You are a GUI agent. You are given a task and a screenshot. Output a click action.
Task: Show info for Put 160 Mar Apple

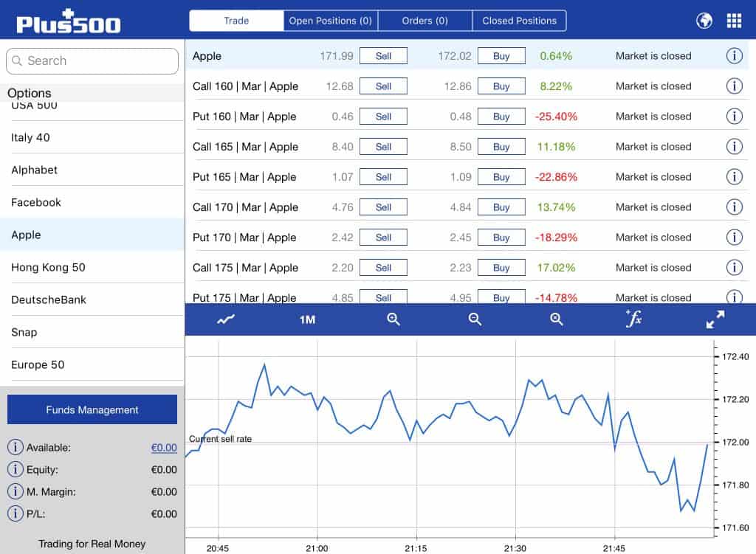point(734,116)
